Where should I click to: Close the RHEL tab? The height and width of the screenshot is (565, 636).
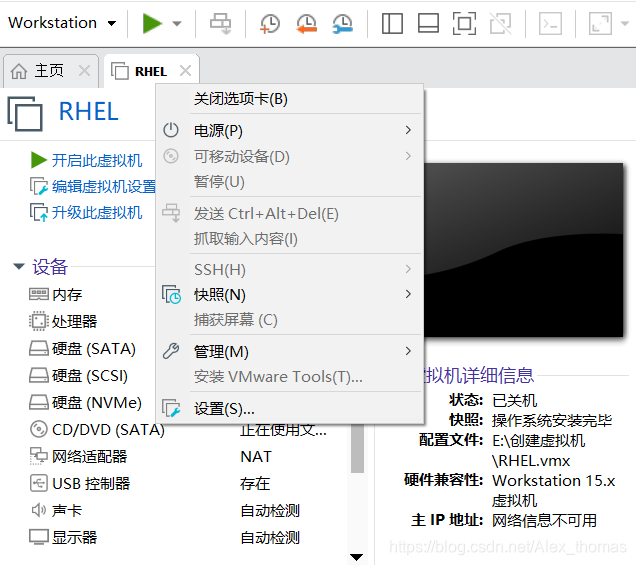[185, 71]
